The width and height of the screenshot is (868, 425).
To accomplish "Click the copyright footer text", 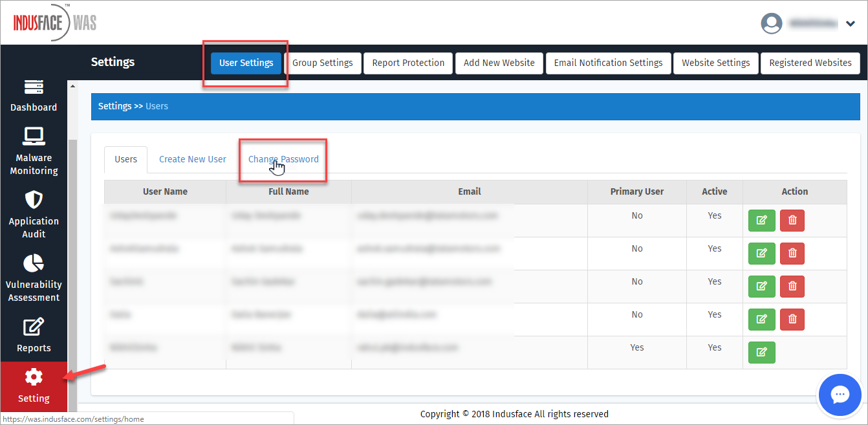I will [514, 414].
